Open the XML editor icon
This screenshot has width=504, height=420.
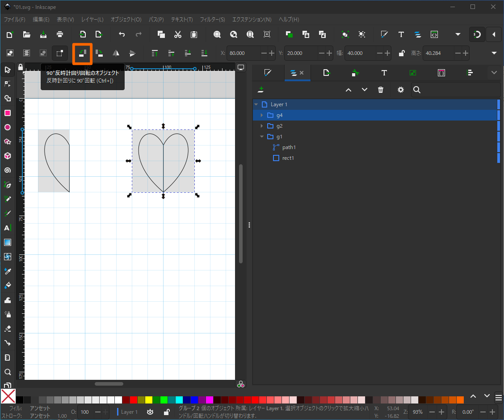(x=434, y=34)
